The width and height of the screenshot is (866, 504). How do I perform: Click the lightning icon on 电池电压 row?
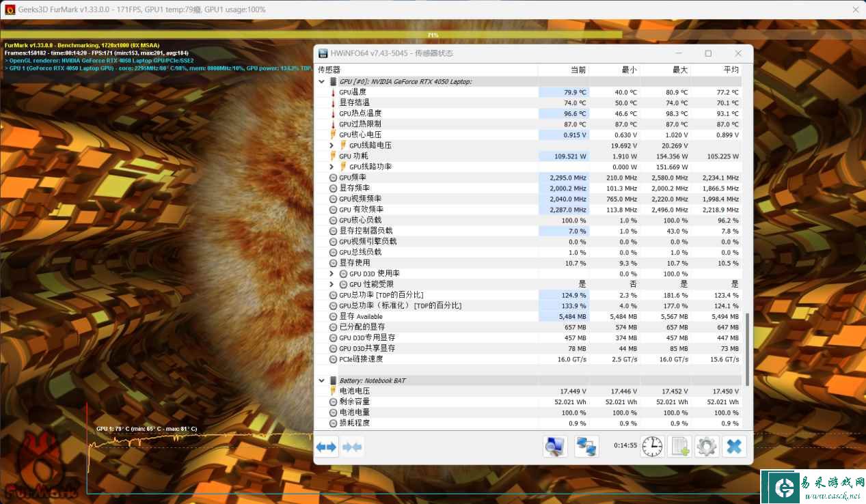point(334,391)
